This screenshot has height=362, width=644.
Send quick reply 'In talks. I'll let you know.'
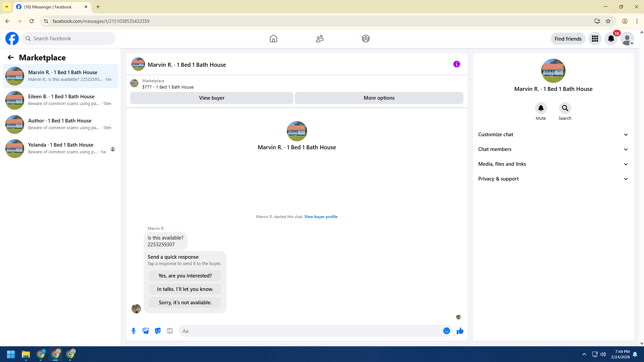tap(185, 289)
